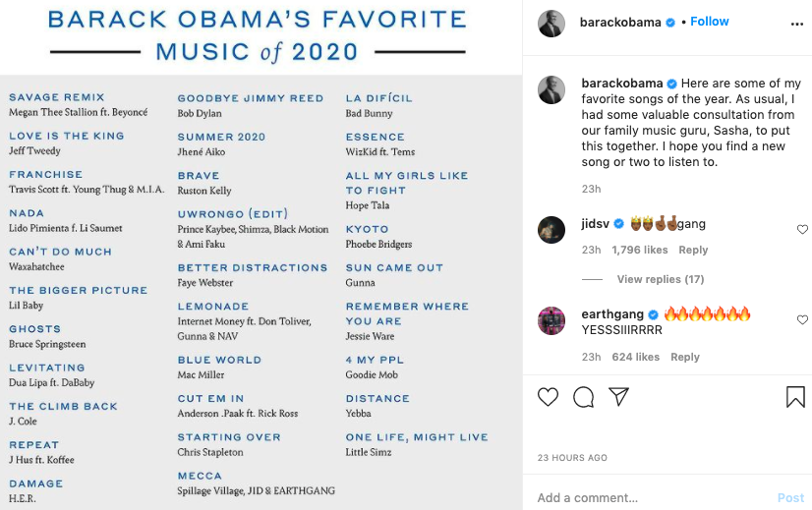This screenshot has height=510, width=812.
Task: Reply to jidsv's comment
Action: point(693,250)
